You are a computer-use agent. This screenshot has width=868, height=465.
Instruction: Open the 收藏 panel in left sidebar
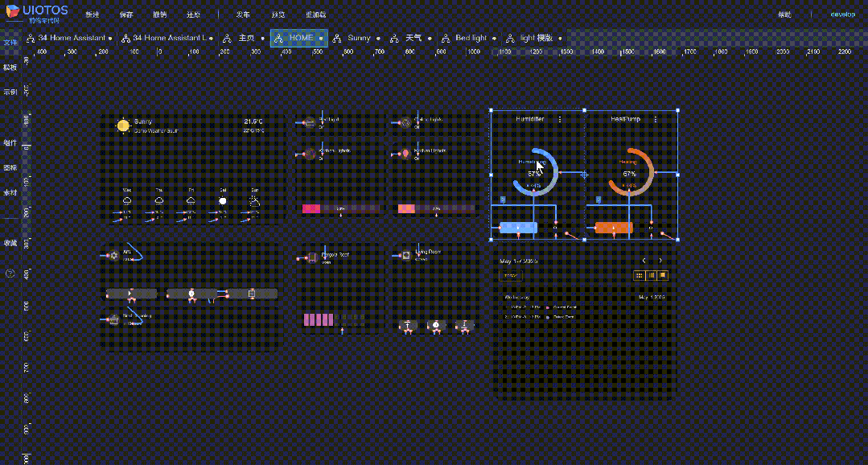[x=10, y=243]
